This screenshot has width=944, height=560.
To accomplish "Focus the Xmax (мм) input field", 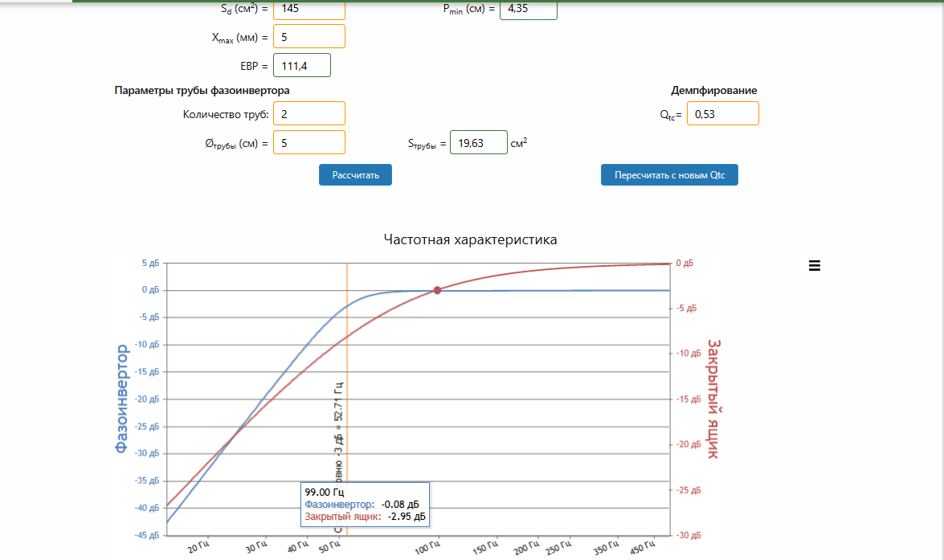I will tap(309, 37).
